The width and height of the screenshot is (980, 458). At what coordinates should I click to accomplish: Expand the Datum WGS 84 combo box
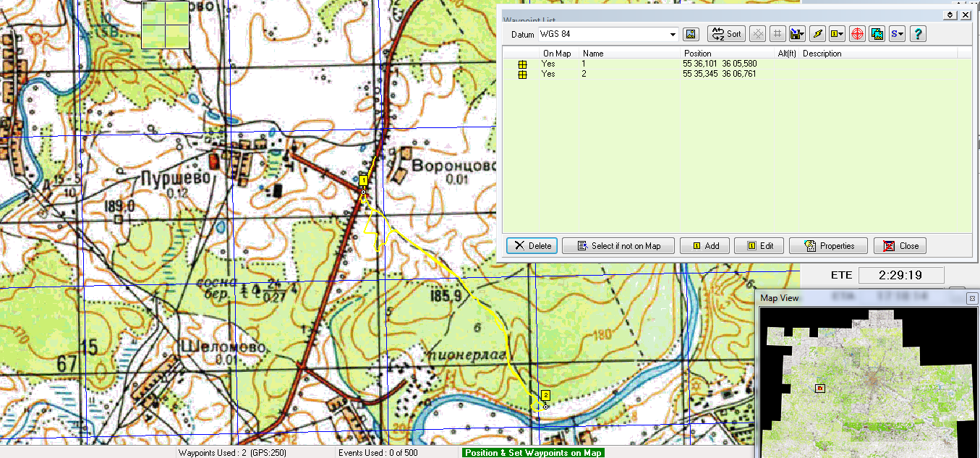point(673,34)
